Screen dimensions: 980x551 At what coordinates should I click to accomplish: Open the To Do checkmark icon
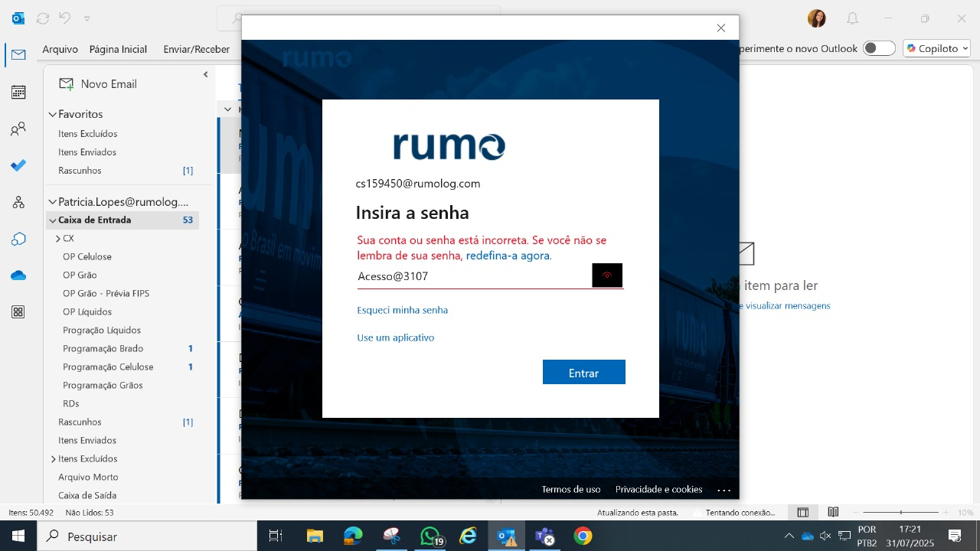point(18,165)
